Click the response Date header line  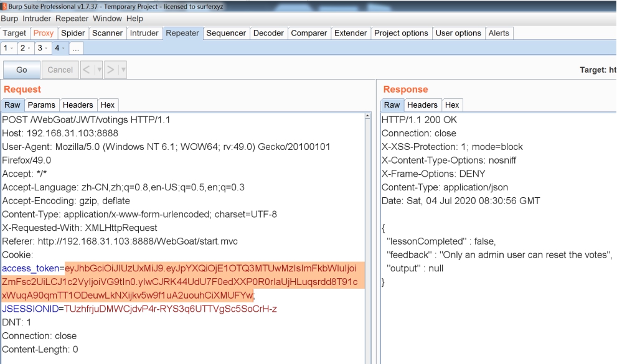461,201
